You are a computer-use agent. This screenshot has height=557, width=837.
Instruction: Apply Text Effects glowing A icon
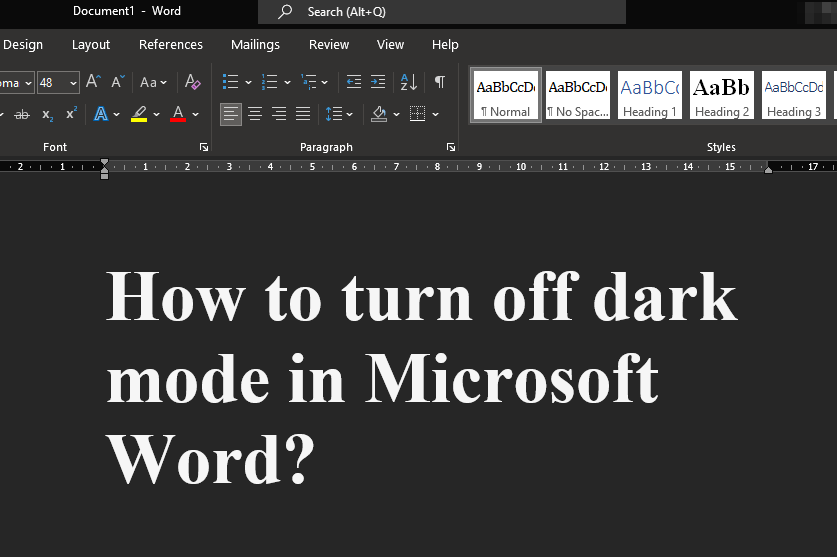tap(100, 114)
